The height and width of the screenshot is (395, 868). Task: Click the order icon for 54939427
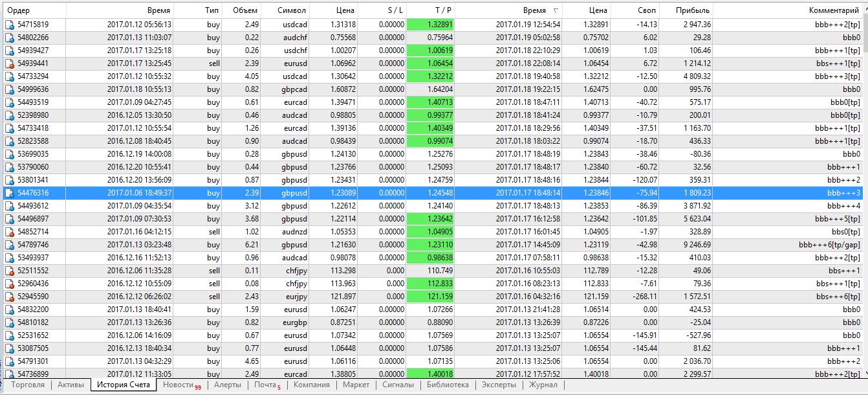pyautogui.click(x=9, y=51)
